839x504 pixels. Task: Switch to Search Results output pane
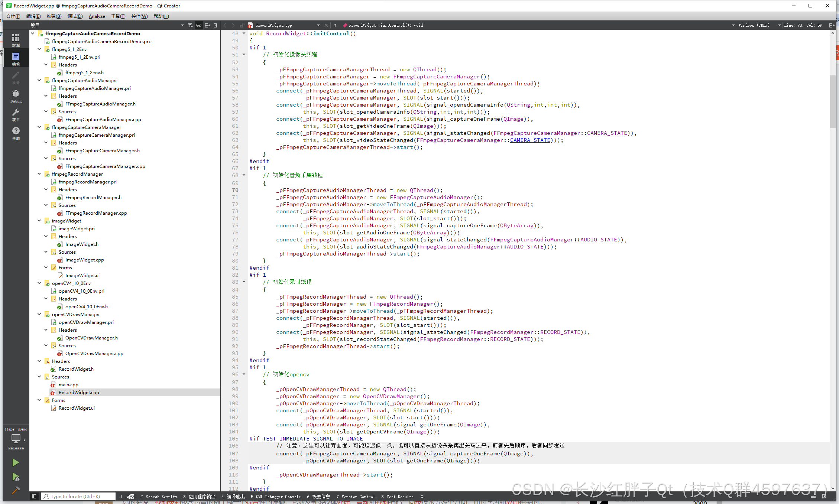click(x=159, y=496)
